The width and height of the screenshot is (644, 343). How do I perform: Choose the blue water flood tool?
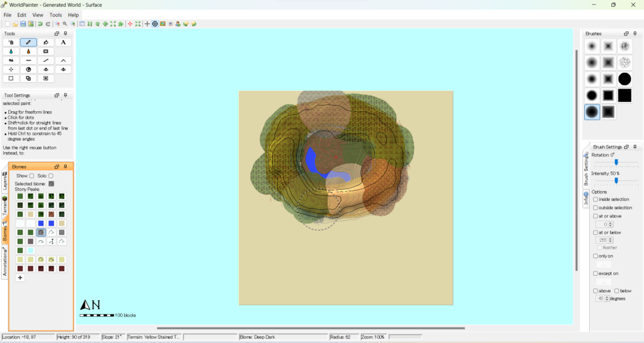pos(11,52)
